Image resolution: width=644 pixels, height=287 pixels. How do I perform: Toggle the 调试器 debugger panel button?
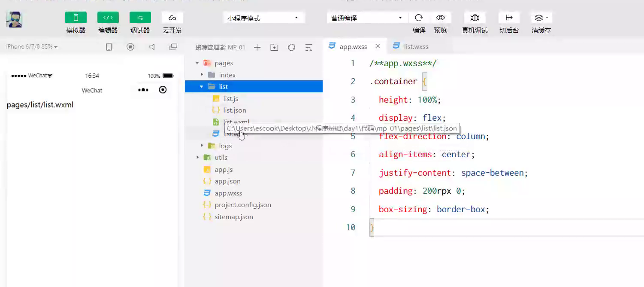point(140,18)
